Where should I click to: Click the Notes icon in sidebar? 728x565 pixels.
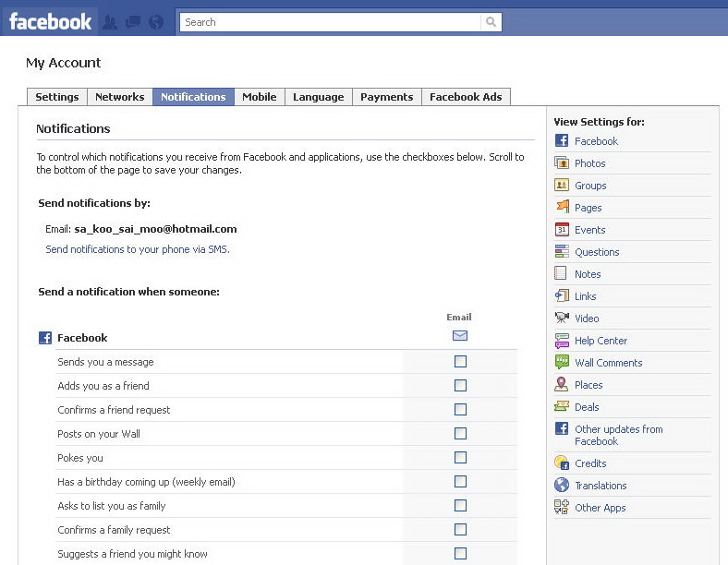[x=561, y=273]
